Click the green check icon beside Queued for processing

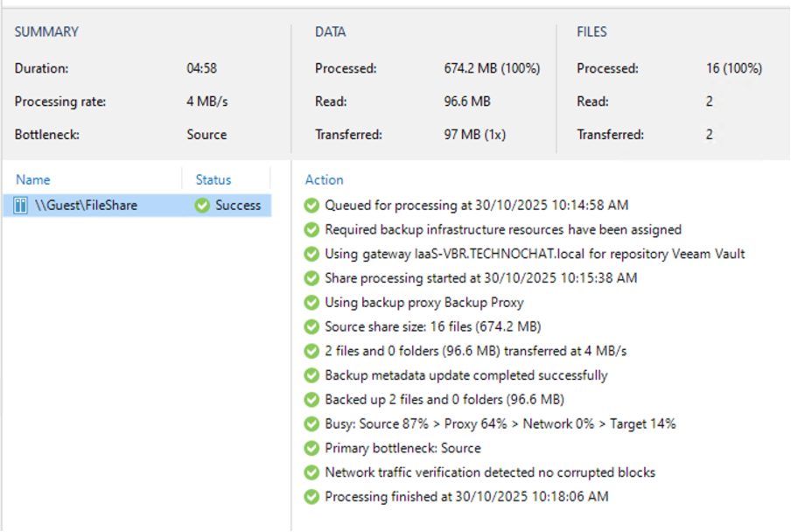(311, 206)
